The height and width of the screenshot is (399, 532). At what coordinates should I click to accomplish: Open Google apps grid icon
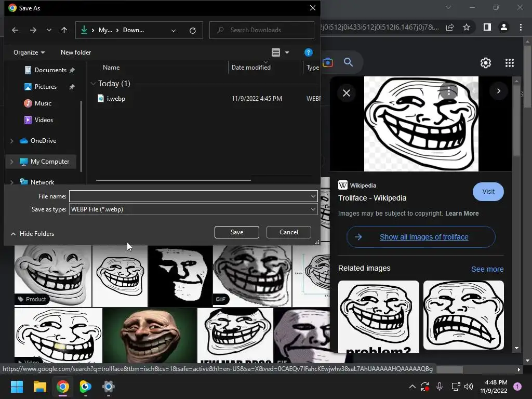(x=510, y=63)
